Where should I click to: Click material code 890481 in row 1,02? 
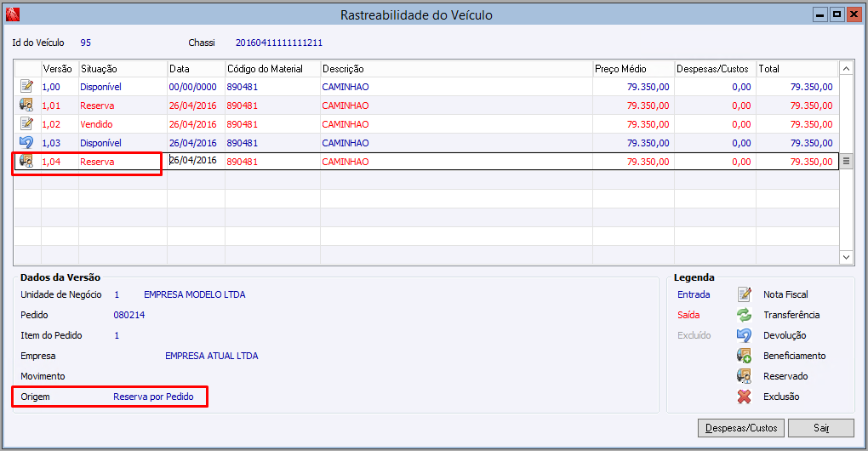(242, 124)
